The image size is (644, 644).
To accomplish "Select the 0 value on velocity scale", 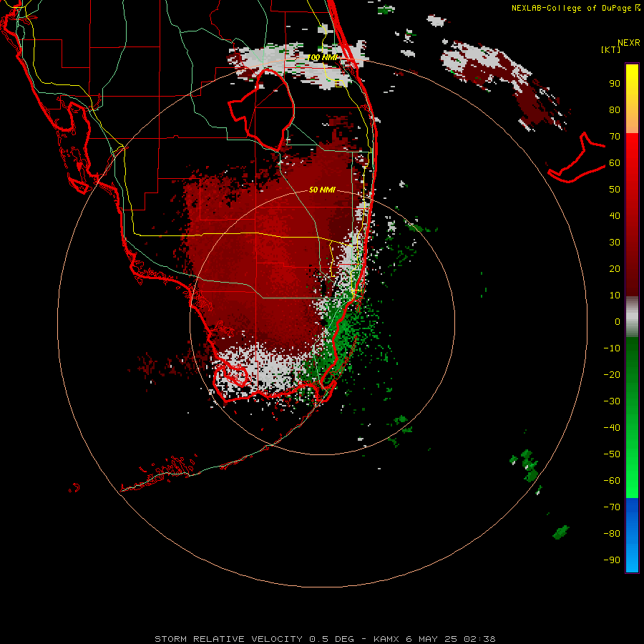I will tap(618, 322).
